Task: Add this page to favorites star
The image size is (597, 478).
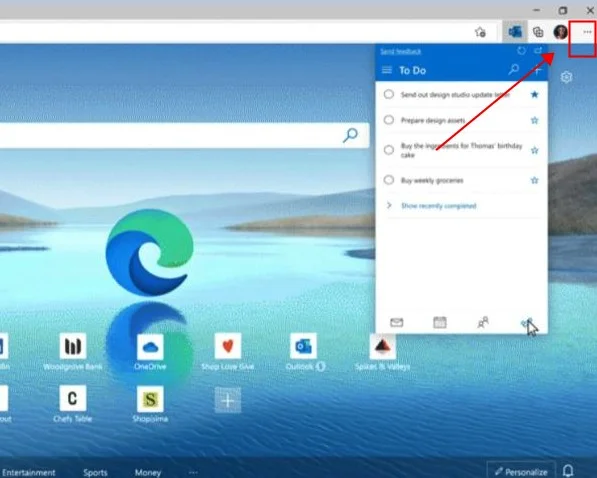Action: click(x=480, y=32)
